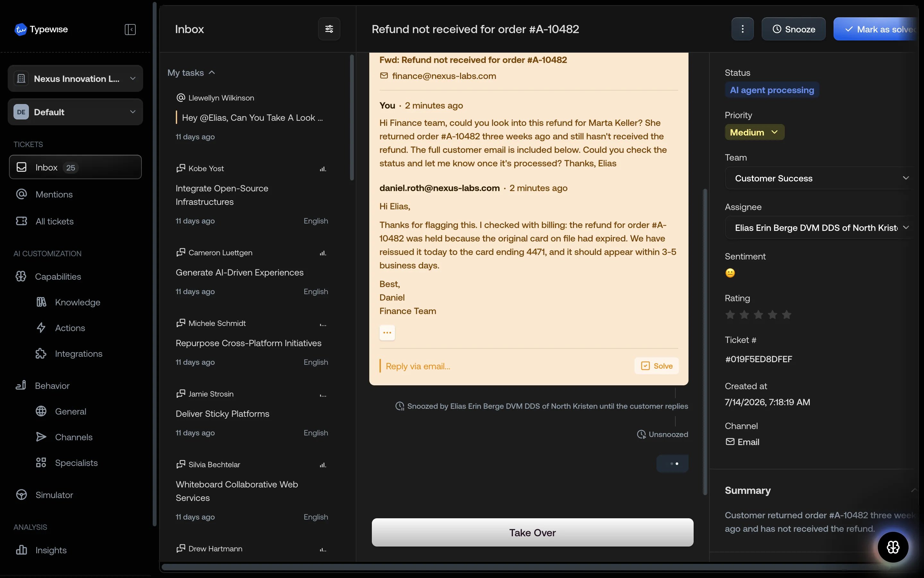Rate the ticket with the first star
Image resolution: width=924 pixels, height=578 pixels.
coord(730,315)
